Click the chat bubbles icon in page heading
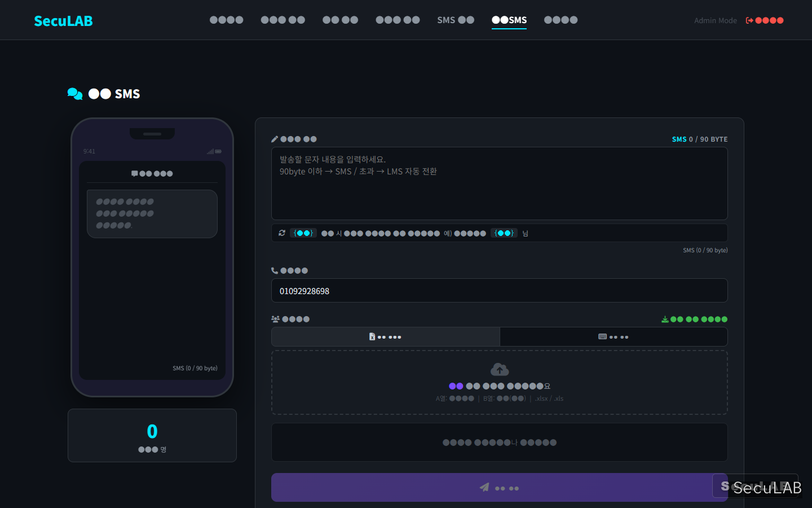Screen dimensions: 812x508 tap(75, 94)
